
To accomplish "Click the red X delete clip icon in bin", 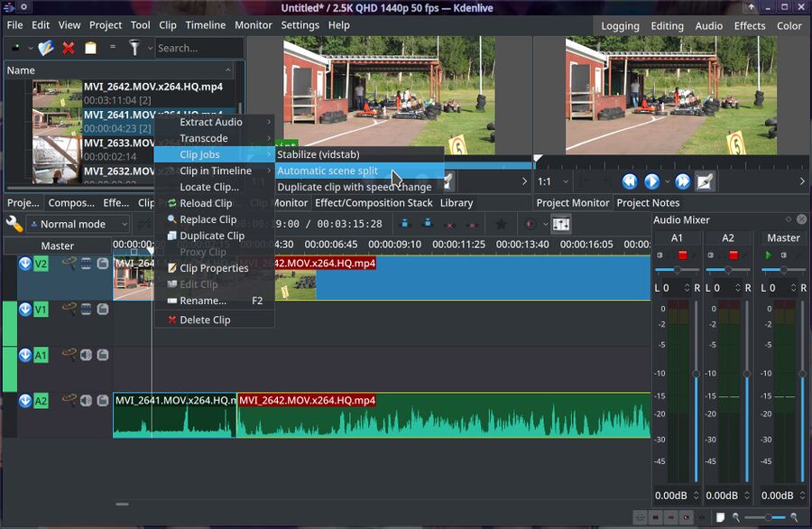I will pos(68,48).
